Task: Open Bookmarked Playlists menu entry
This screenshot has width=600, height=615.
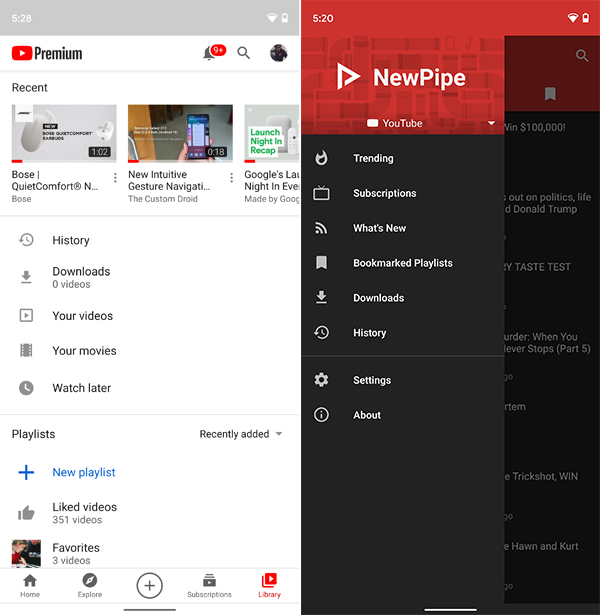Action: point(403,263)
